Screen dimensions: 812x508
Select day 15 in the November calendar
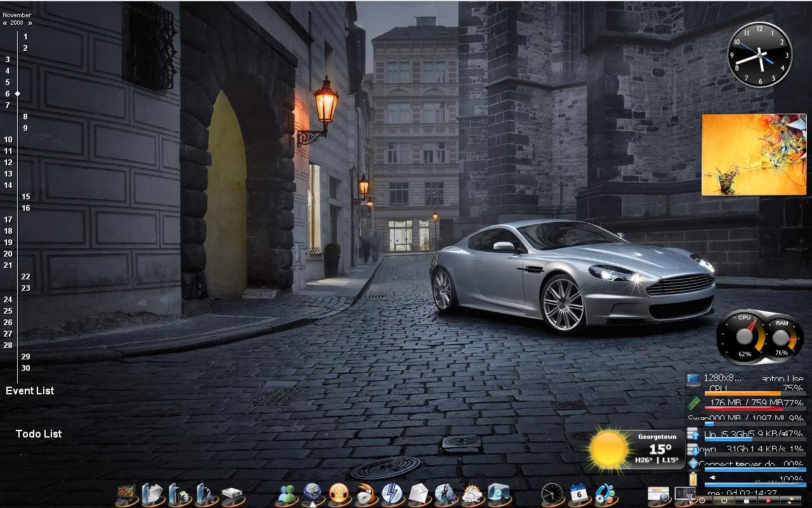click(25, 197)
